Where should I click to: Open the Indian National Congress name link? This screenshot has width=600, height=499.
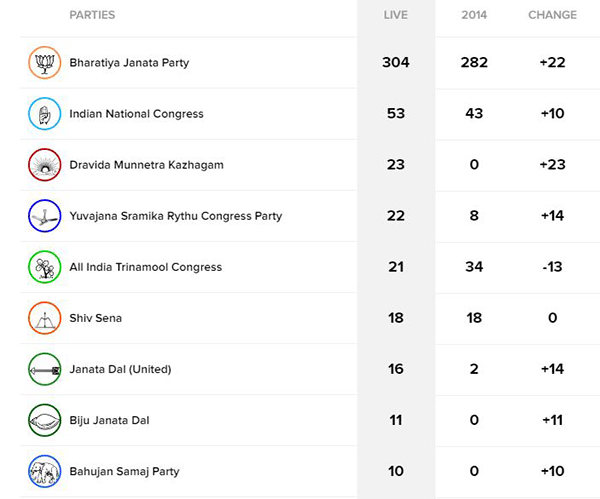(x=136, y=114)
